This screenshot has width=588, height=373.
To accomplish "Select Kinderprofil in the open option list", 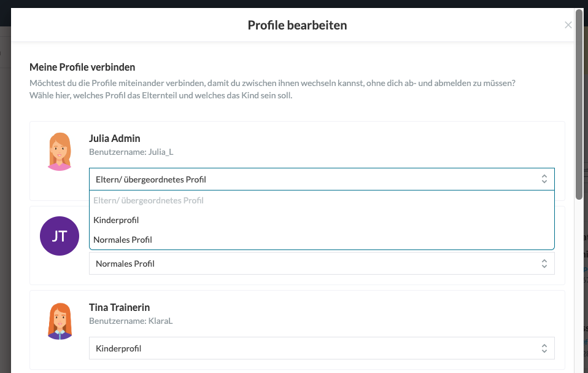I will pos(116,220).
